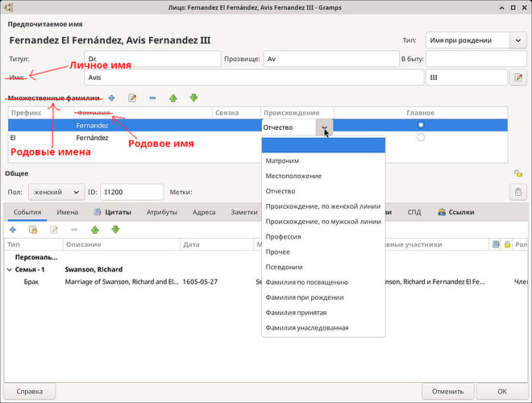Choose Фамилия по посвящению
Screen dimensions: 532x403
[x=323, y=282]
